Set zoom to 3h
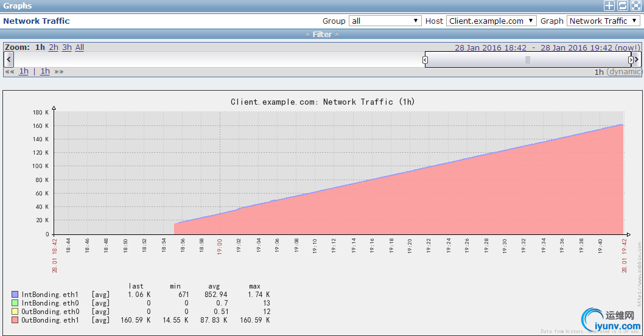The height and width of the screenshot is (336, 644). click(x=67, y=47)
